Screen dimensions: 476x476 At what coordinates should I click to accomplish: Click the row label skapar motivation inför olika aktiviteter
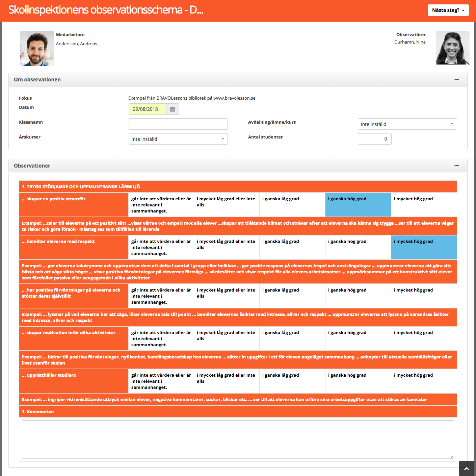(x=69, y=332)
